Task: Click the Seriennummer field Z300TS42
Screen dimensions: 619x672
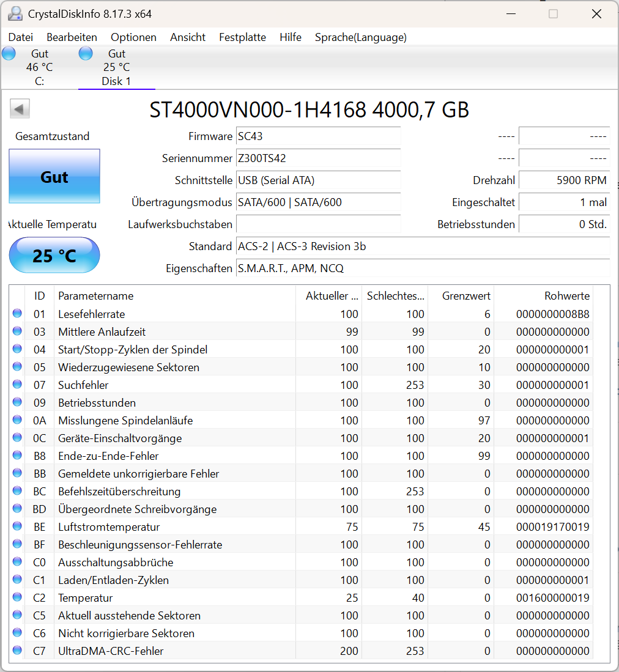Action: (x=318, y=158)
